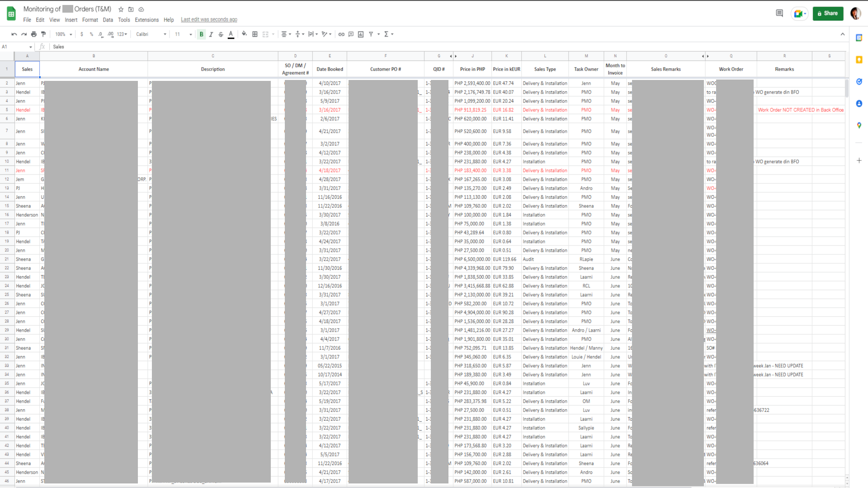Screen dimensions: 868x488
Task: Toggle bold formatting
Action: 202,34
